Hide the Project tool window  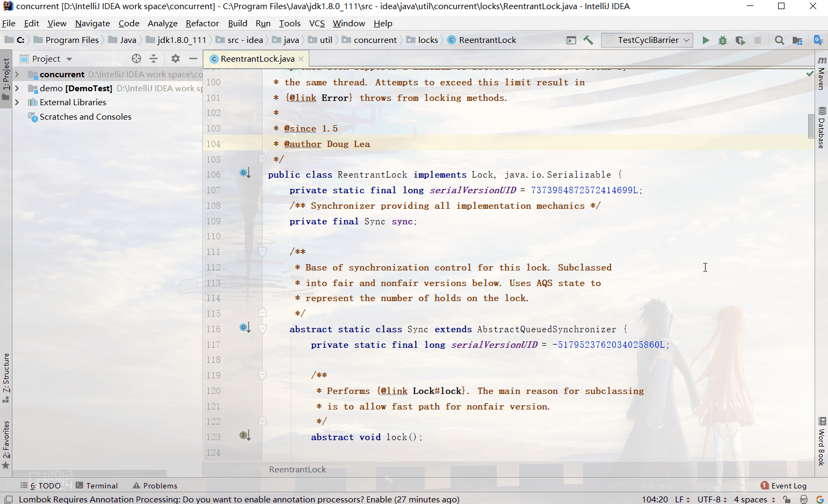pos(193,59)
